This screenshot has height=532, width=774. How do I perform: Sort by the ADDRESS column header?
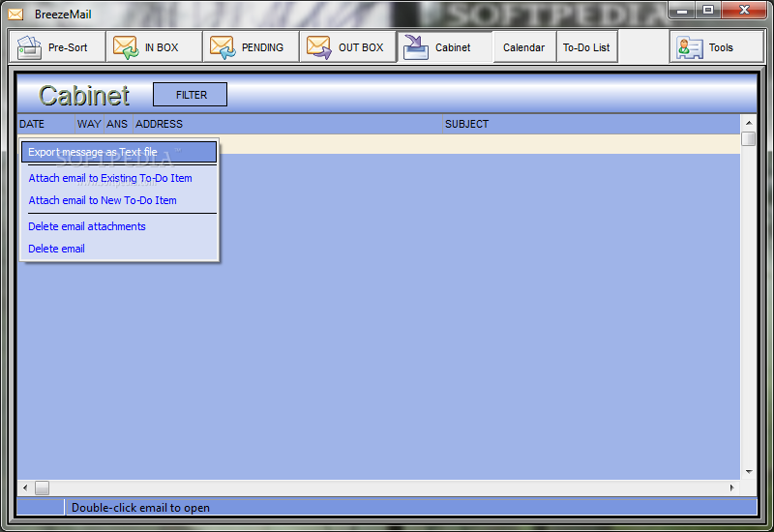tap(287, 124)
